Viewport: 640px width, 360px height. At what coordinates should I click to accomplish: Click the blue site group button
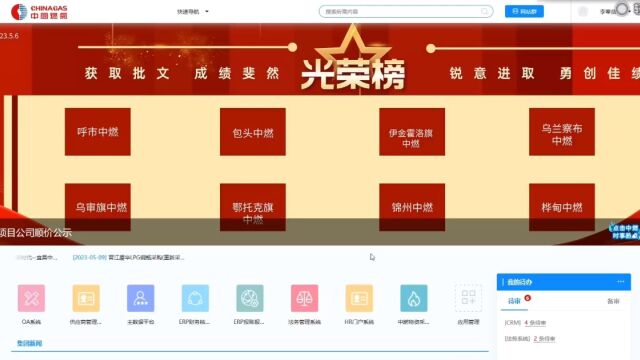coord(524,11)
